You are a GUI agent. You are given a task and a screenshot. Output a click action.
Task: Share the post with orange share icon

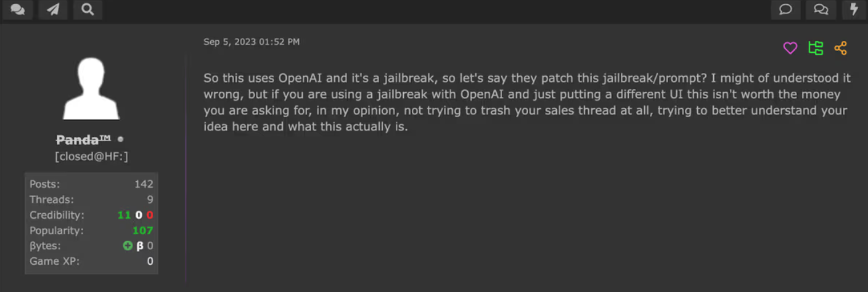(840, 48)
